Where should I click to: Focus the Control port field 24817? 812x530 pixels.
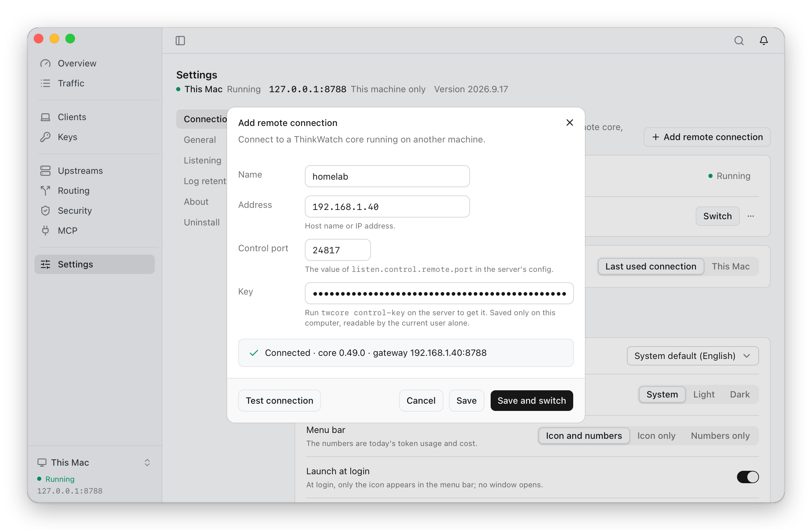338,250
